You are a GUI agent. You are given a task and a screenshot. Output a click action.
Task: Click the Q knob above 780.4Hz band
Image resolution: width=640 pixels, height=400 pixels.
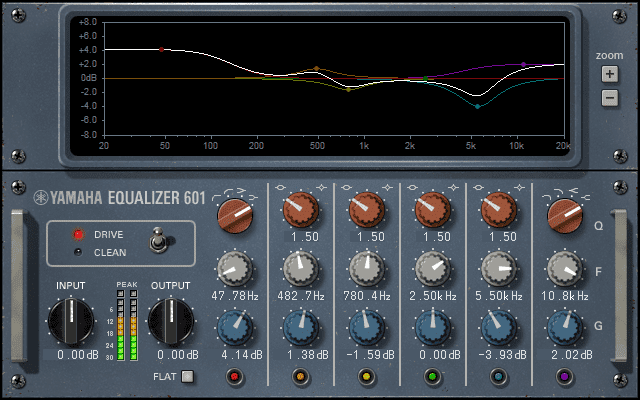[367, 210]
